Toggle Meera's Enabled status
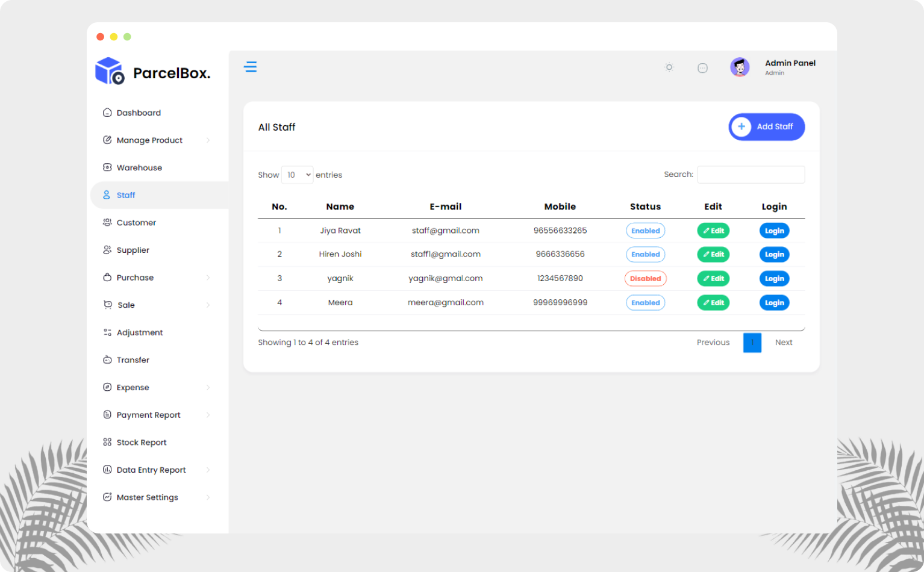The height and width of the screenshot is (572, 924). tap(645, 302)
